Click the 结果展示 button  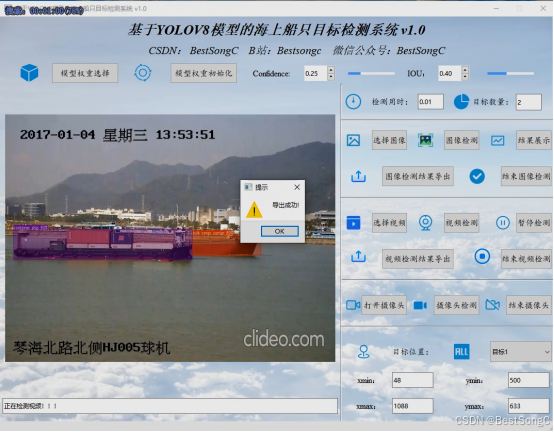[534, 140]
